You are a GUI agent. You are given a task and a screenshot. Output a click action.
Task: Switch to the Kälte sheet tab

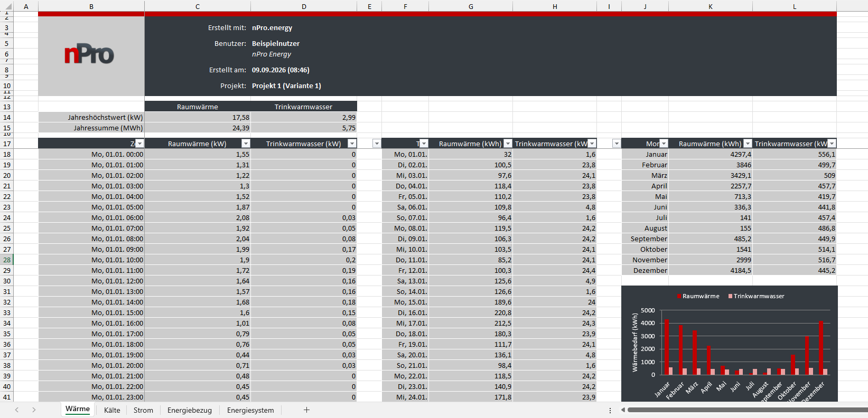click(x=112, y=410)
